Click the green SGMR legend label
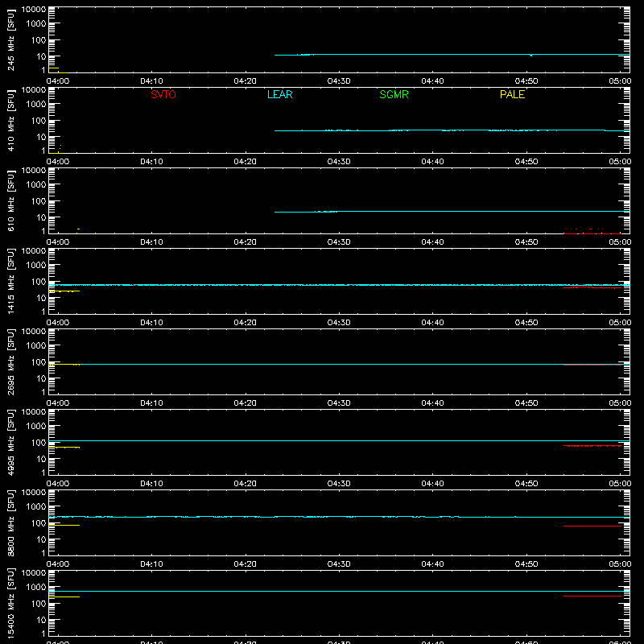This screenshot has height=644, width=644. 394,94
